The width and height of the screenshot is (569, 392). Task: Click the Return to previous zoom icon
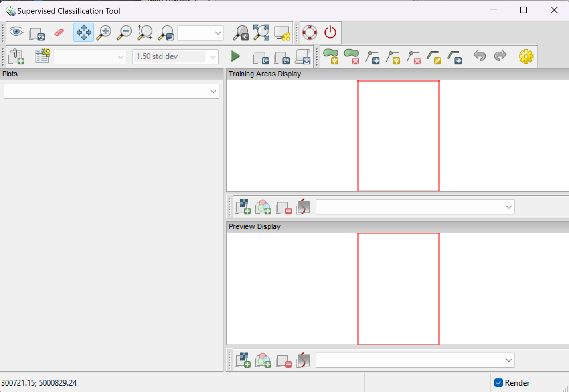pos(241,33)
